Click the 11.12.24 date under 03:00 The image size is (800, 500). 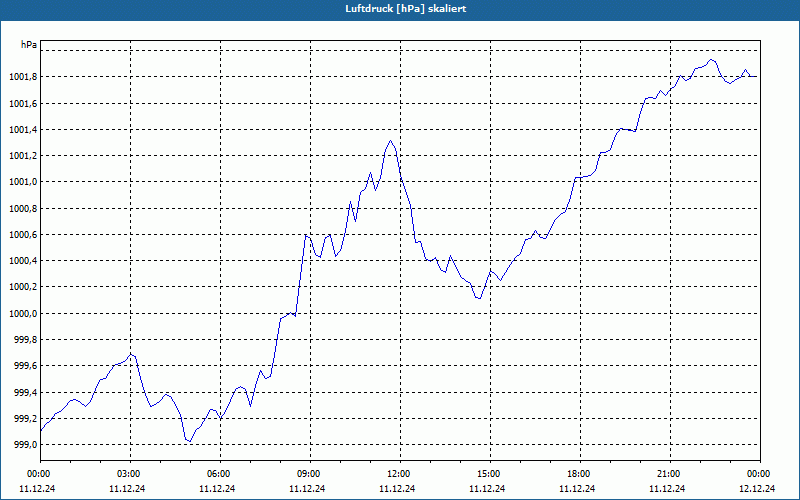point(127,488)
